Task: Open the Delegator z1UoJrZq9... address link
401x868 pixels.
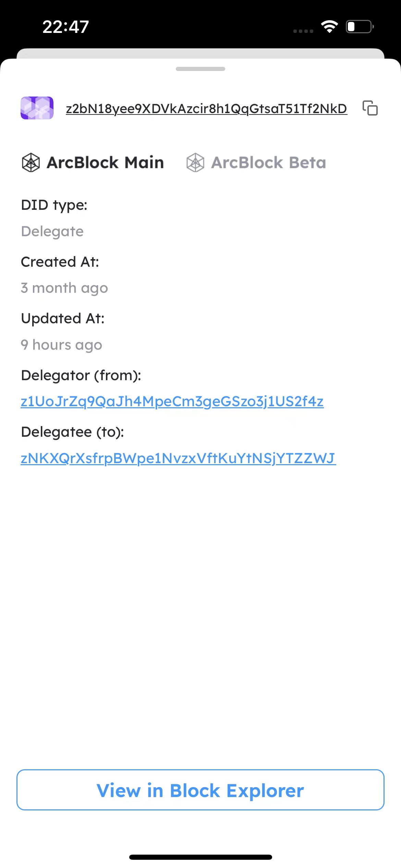Action: point(172,401)
